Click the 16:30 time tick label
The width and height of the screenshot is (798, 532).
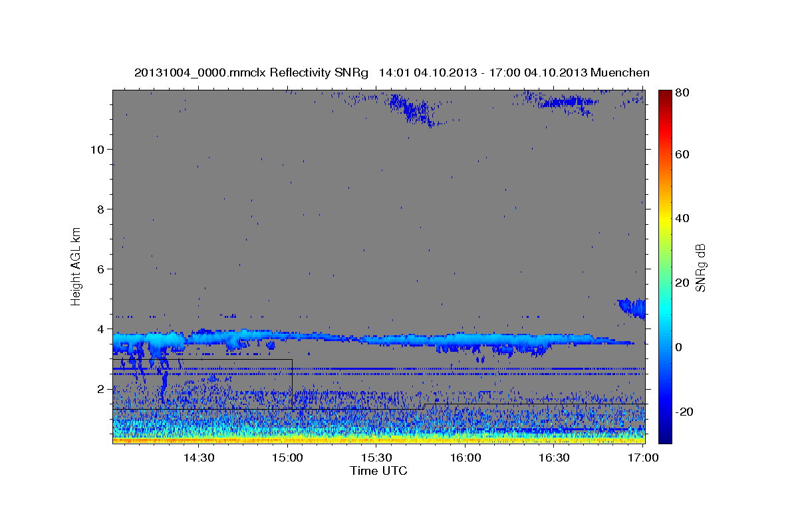[554, 458]
